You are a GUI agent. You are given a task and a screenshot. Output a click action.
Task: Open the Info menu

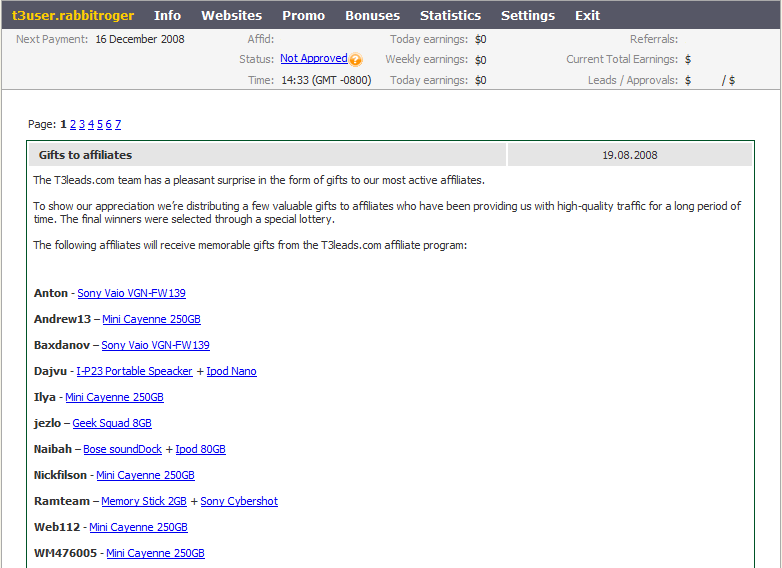tap(168, 15)
